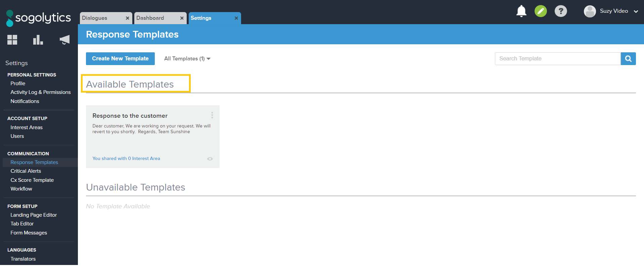Open the shared Interest Area link

(x=126, y=159)
